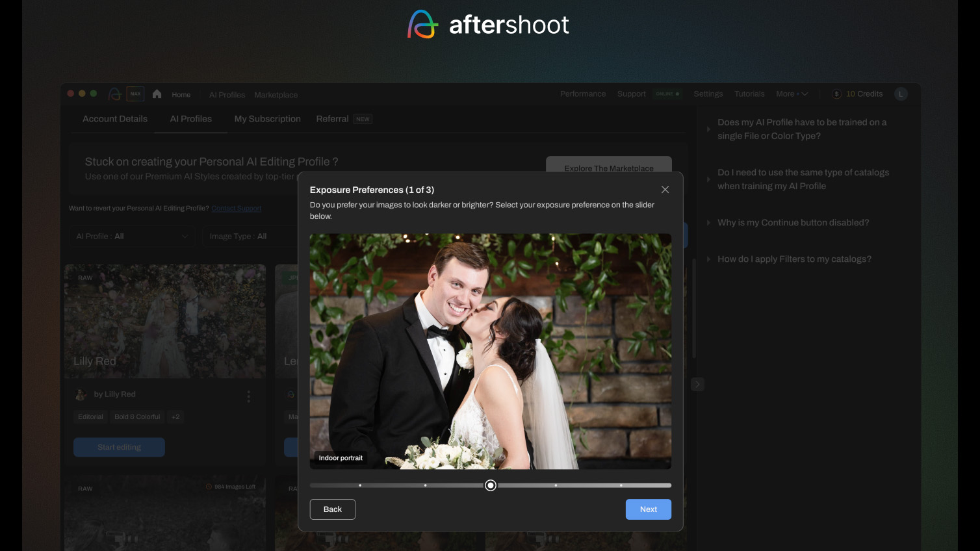Open Settings from the top bar

click(708, 94)
